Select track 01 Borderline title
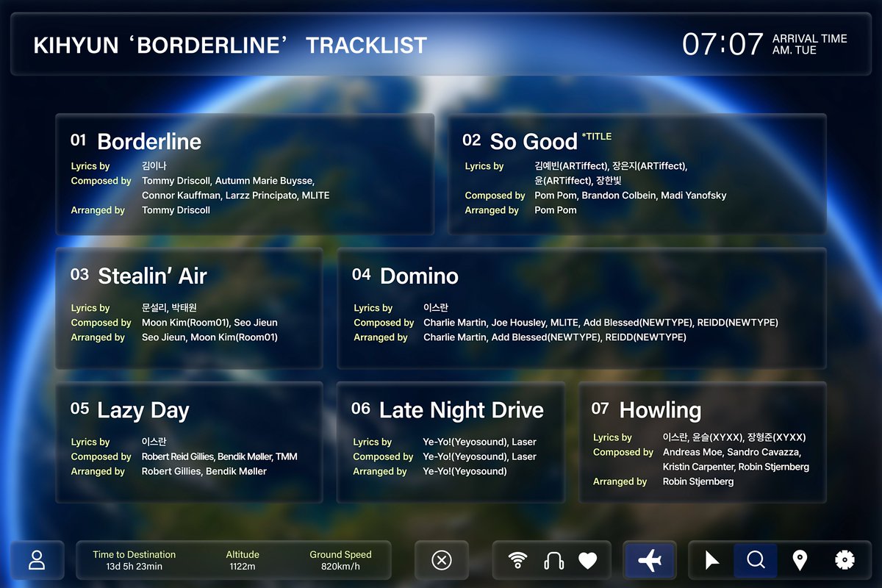This screenshot has height=588, width=882. click(149, 141)
